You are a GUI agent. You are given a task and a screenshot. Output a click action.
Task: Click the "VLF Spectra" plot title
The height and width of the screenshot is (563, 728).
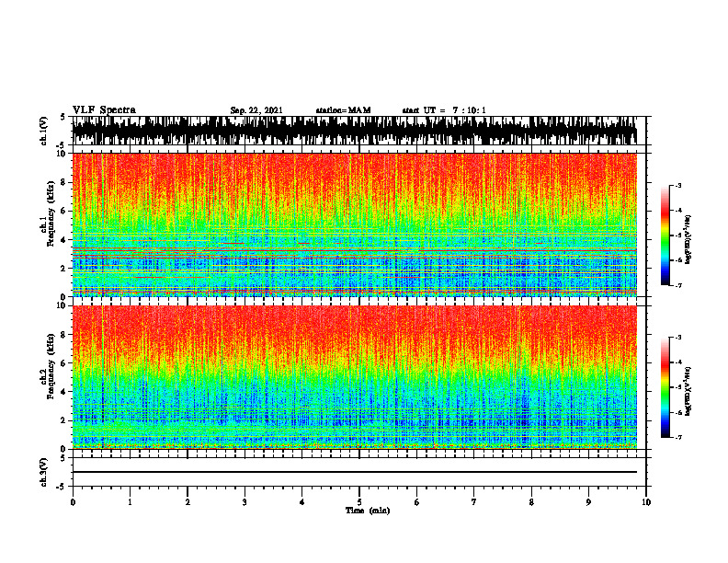pos(104,110)
